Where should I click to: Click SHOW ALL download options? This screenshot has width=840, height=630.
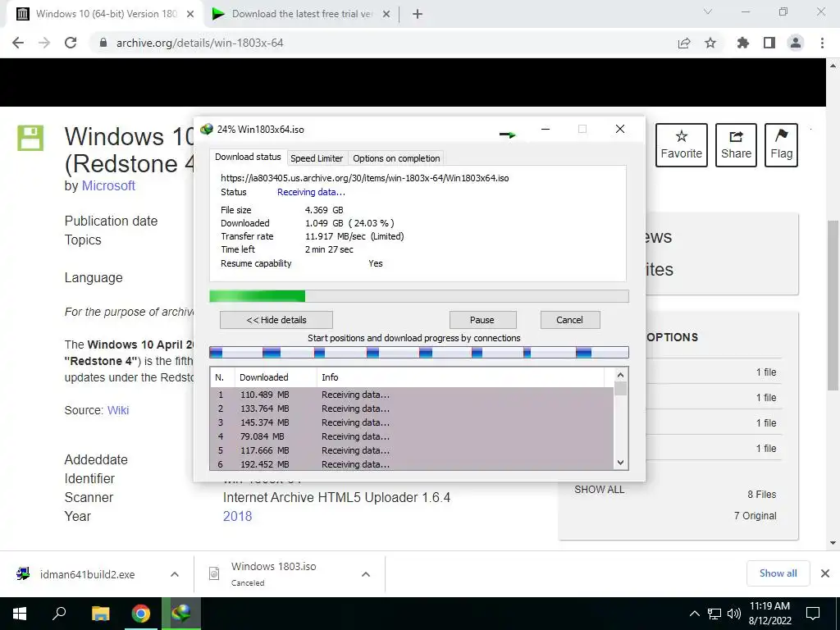599,489
